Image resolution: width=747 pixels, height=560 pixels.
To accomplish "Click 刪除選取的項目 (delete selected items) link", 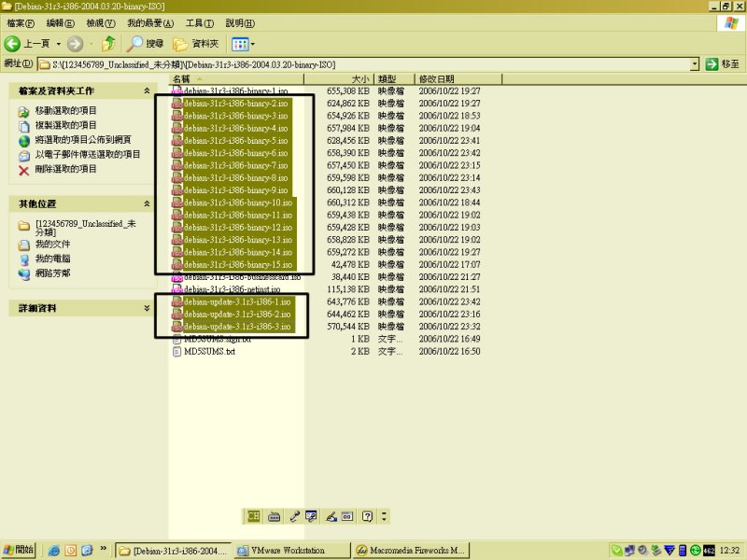I will pyautogui.click(x=65, y=169).
